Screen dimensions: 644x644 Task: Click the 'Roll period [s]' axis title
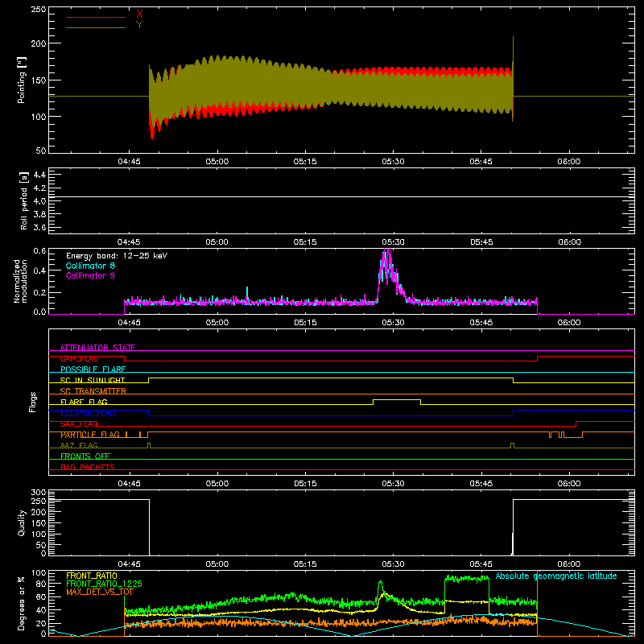click(x=24, y=200)
